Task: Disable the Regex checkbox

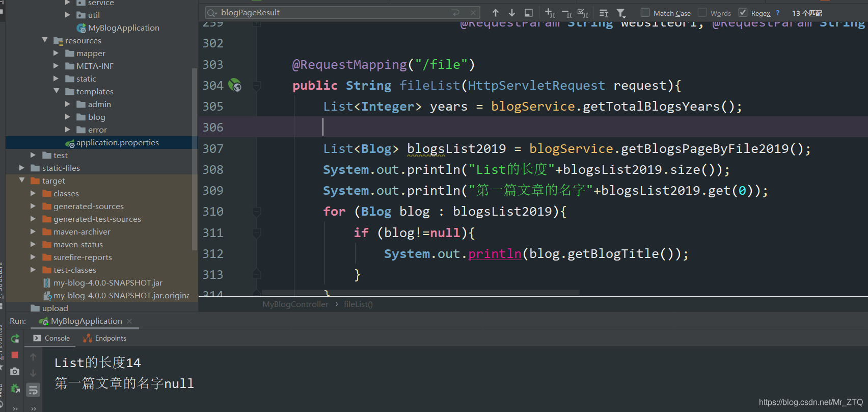Action: tap(743, 13)
